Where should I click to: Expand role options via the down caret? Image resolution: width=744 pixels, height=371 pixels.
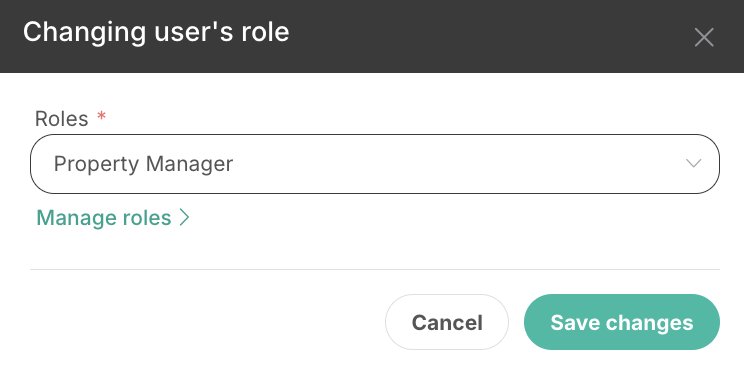694,164
